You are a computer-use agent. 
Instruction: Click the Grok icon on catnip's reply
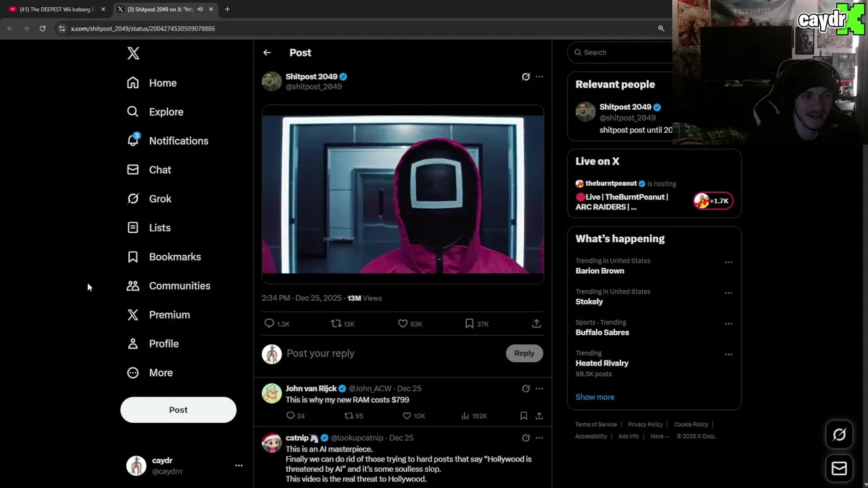pyautogui.click(x=526, y=438)
